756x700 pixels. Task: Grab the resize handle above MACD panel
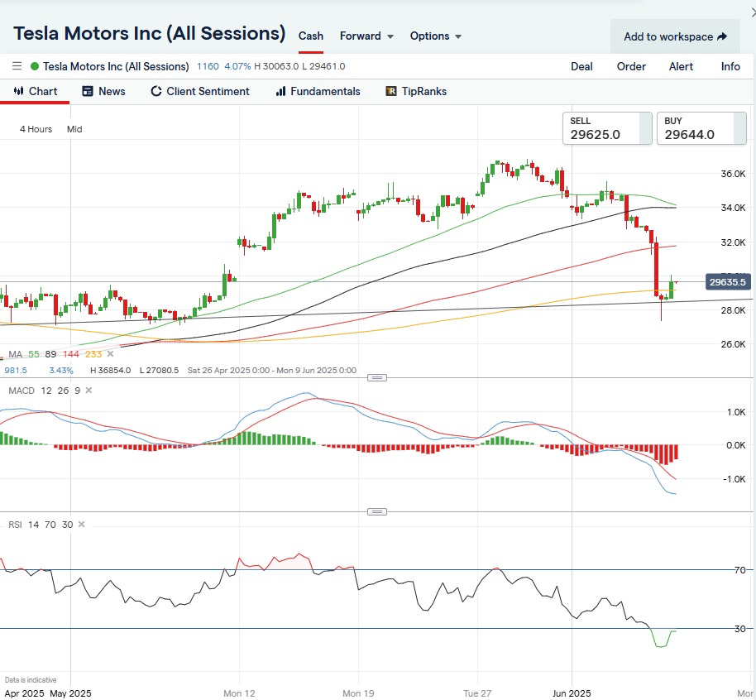(377, 377)
